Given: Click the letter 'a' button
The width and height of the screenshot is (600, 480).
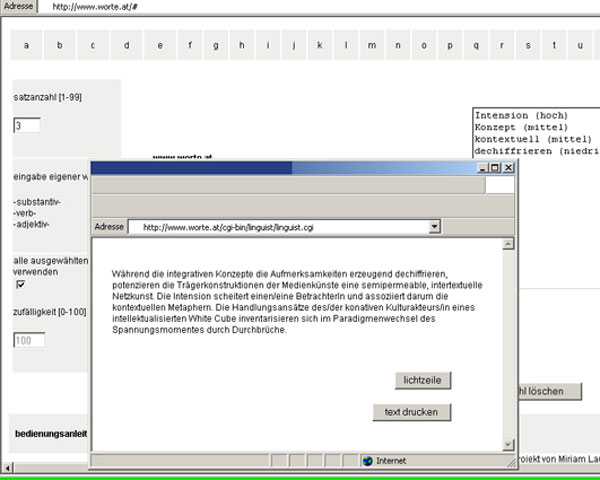Looking at the screenshot, I should [x=26, y=45].
